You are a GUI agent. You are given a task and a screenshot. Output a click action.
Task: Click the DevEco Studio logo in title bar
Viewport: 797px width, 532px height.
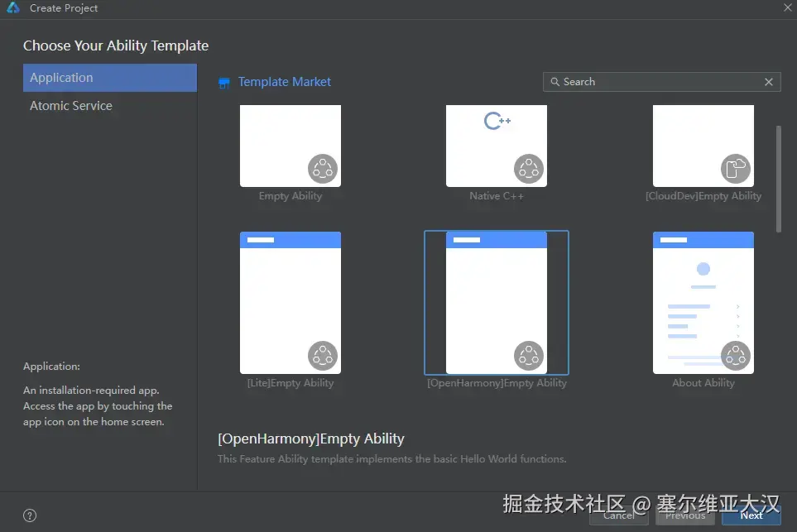click(13, 7)
